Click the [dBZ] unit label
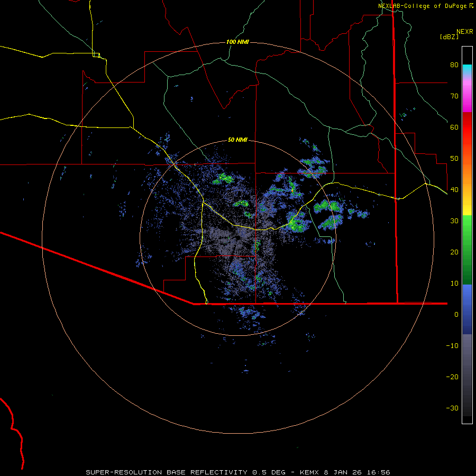 point(449,36)
